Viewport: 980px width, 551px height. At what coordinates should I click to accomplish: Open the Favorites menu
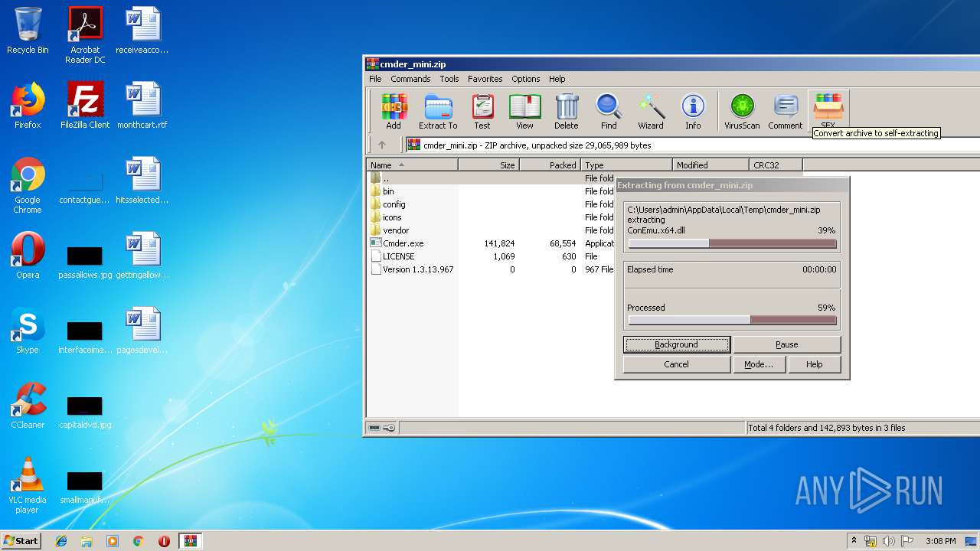point(485,79)
